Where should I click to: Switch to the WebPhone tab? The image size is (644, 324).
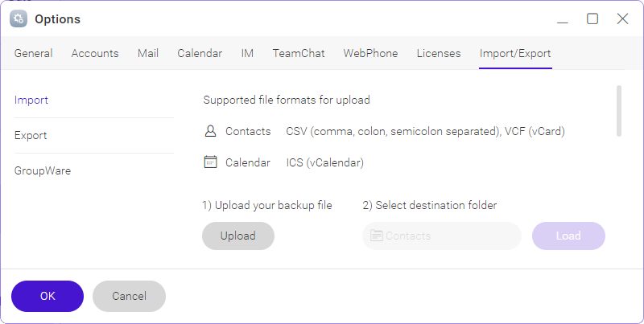(370, 53)
